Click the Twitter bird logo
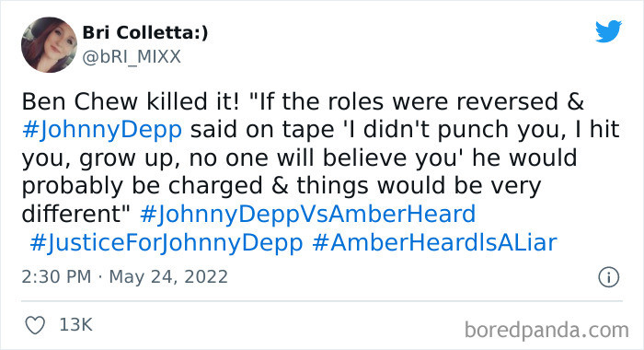This screenshot has height=350, width=644. (x=609, y=31)
